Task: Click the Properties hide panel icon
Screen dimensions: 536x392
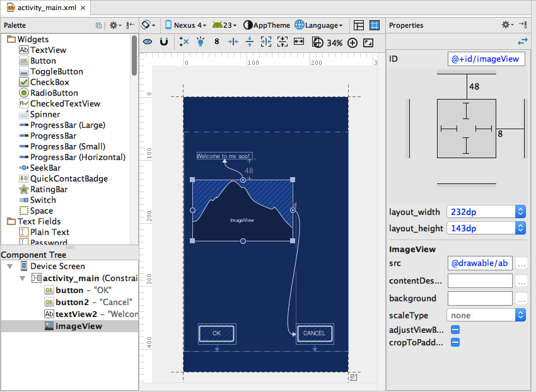Action: click(523, 25)
